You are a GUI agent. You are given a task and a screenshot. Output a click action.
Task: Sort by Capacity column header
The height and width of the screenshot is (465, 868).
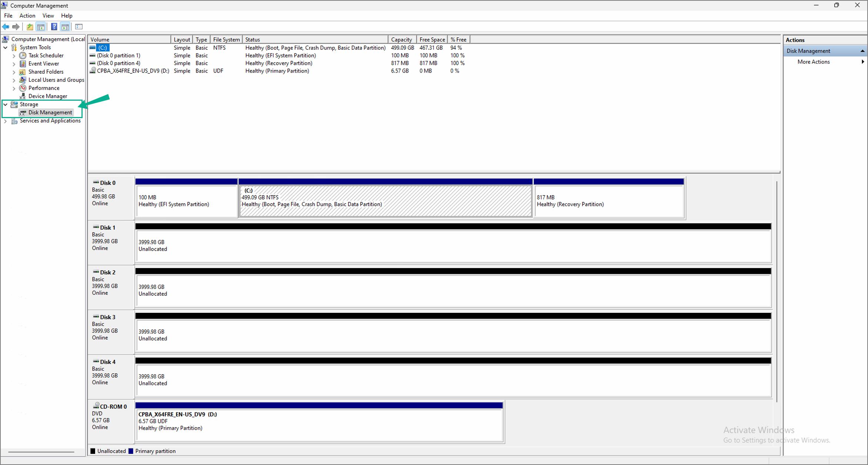tap(403, 40)
